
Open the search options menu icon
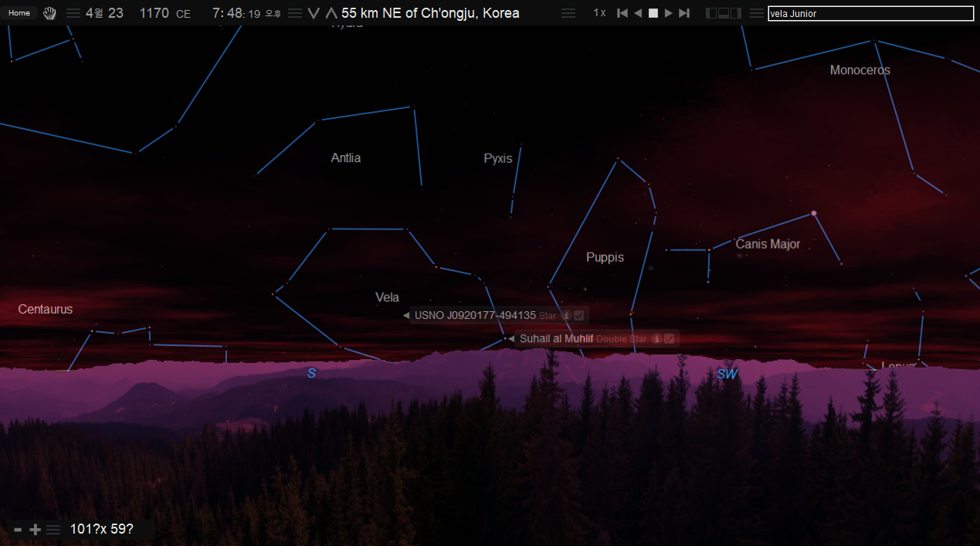click(x=757, y=13)
